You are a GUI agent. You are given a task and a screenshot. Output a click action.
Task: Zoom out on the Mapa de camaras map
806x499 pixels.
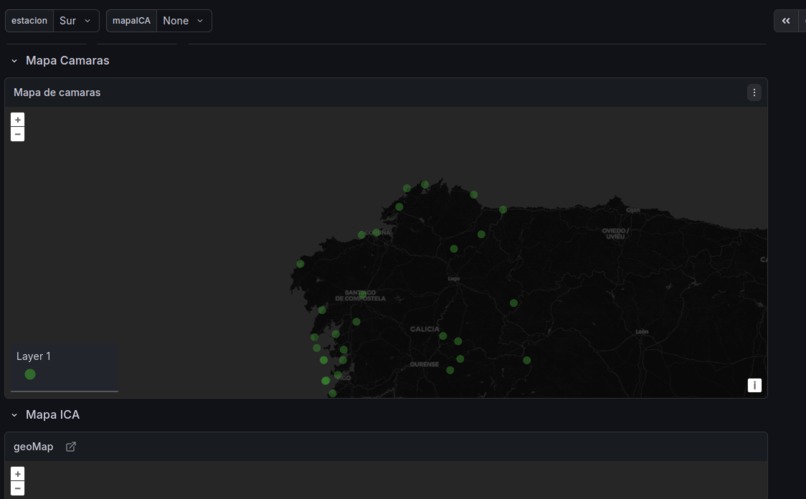tap(17, 134)
